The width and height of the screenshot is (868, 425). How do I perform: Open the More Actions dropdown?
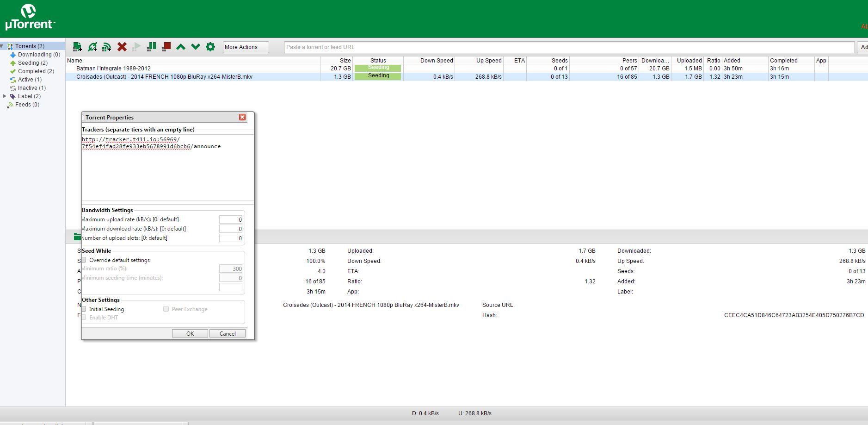246,47
